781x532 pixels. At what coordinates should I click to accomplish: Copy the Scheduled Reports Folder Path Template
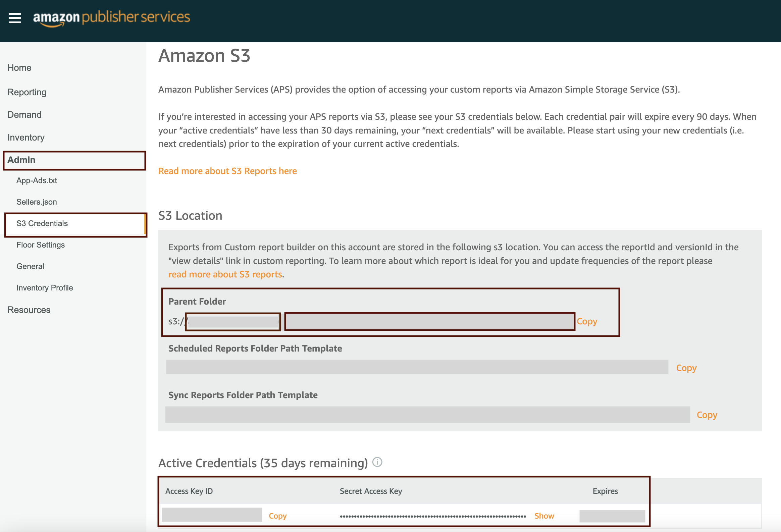pyautogui.click(x=686, y=368)
